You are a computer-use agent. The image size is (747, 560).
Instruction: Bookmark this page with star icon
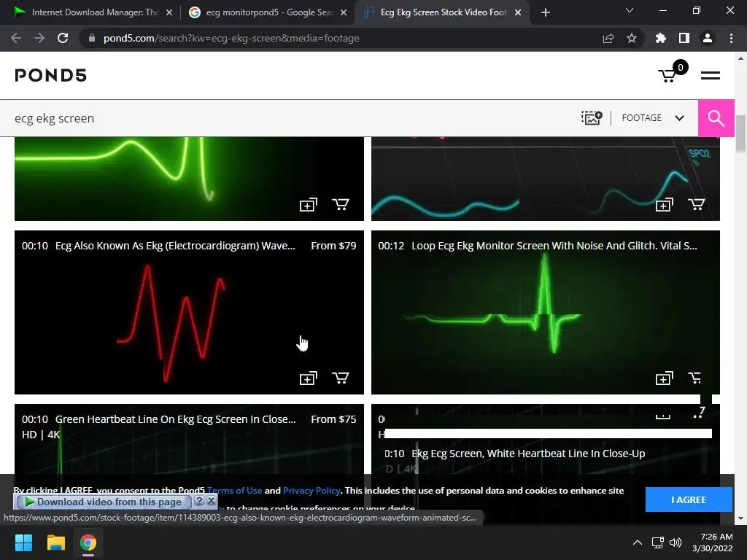click(x=632, y=38)
